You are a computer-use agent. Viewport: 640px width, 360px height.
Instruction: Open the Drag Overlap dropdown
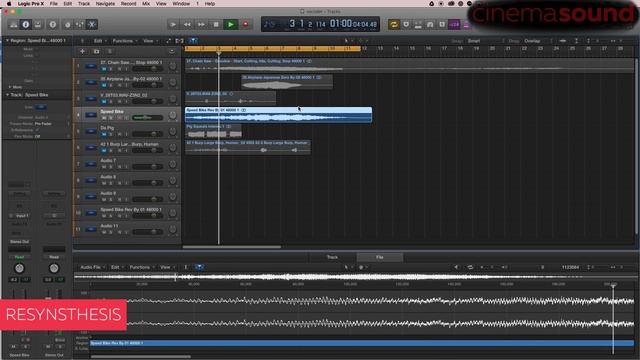coord(538,41)
